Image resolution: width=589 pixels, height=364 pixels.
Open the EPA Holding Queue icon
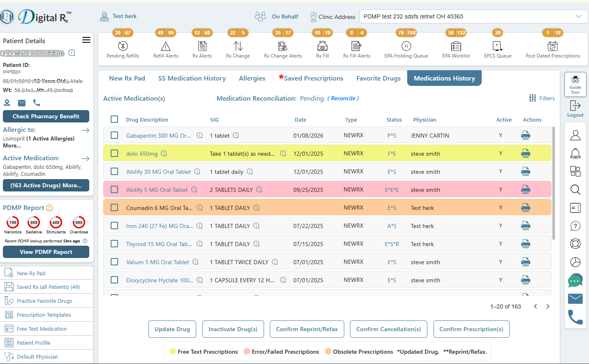point(406,46)
